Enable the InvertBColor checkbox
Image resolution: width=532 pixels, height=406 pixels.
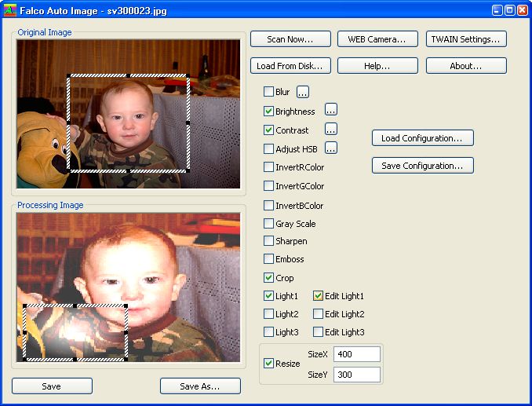[x=268, y=205]
